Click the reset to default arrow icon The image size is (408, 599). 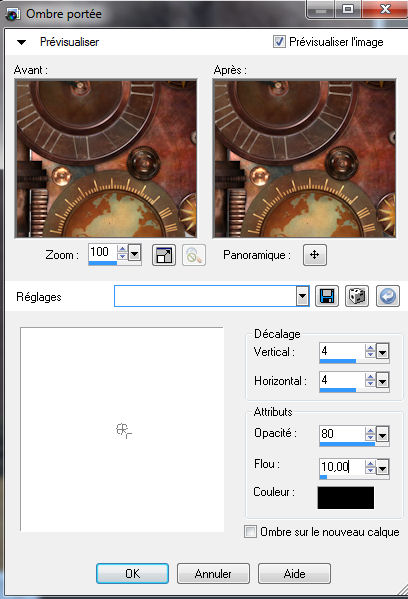(388, 296)
